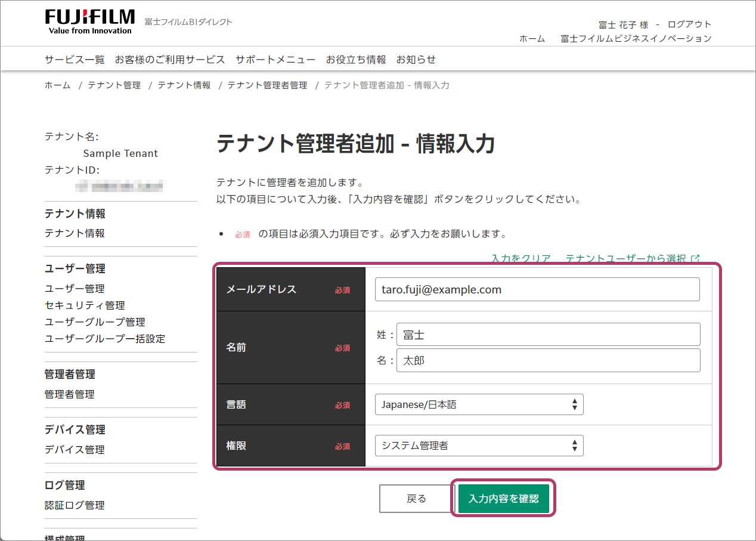
Task: Click header ホーム link near 富士フイルムビジネスイノベーション
Action: pyautogui.click(x=532, y=38)
